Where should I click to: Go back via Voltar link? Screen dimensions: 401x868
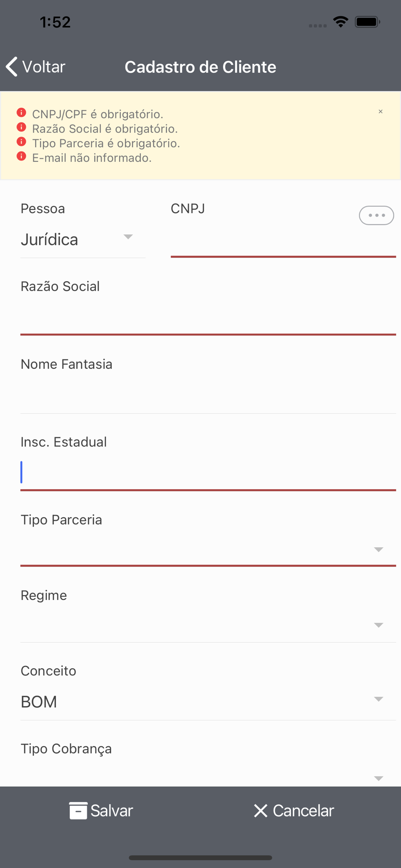pyautogui.click(x=43, y=67)
